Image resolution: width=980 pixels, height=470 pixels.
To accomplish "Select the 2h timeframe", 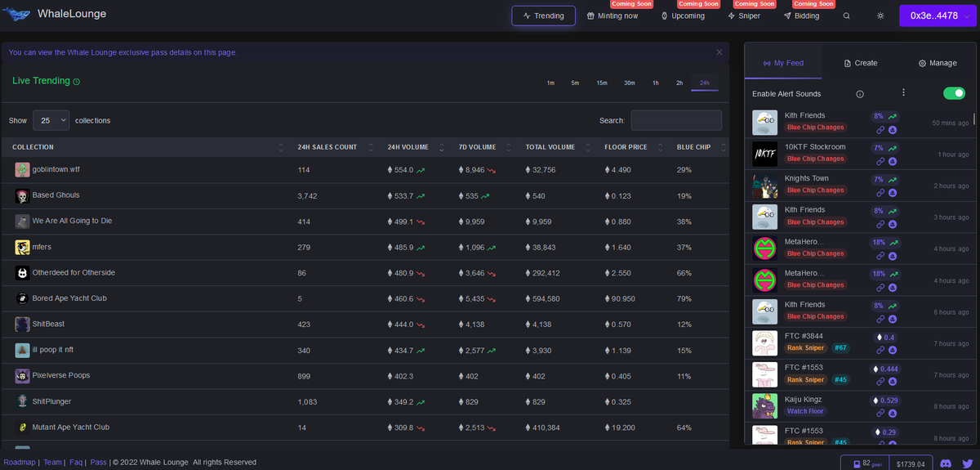I will (x=679, y=83).
